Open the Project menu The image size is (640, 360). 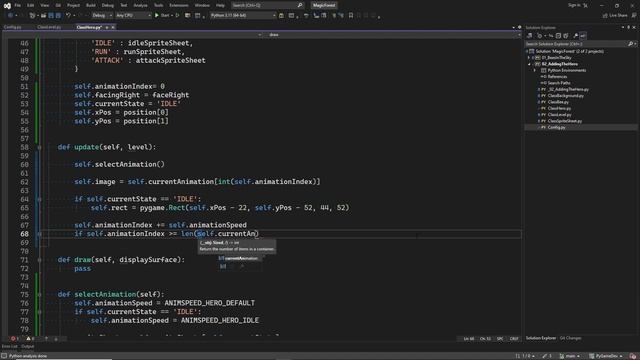click(x=73, y=5)
